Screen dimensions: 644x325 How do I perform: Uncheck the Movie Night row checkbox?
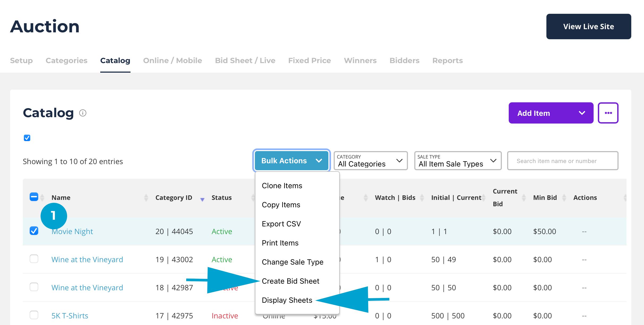click(x=34, y=231)
